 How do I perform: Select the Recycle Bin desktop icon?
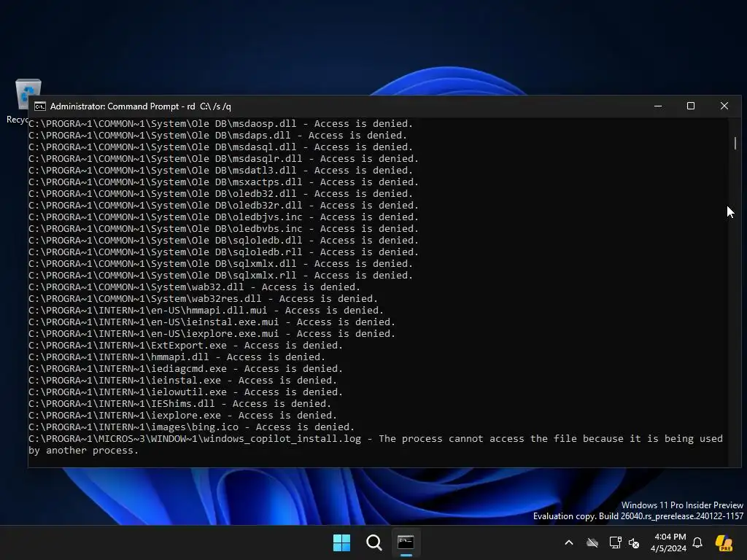(x=21, y=101)
